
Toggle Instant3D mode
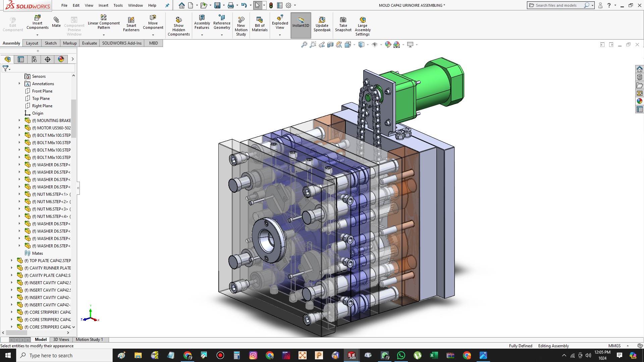tap(301, 24)
